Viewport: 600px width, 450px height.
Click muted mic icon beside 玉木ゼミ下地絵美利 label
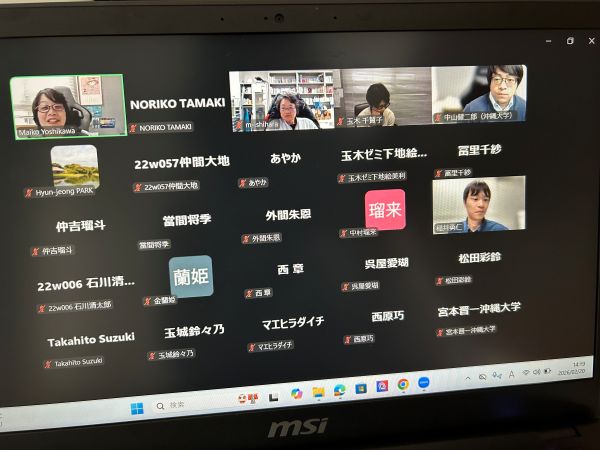tap(342, 178)
